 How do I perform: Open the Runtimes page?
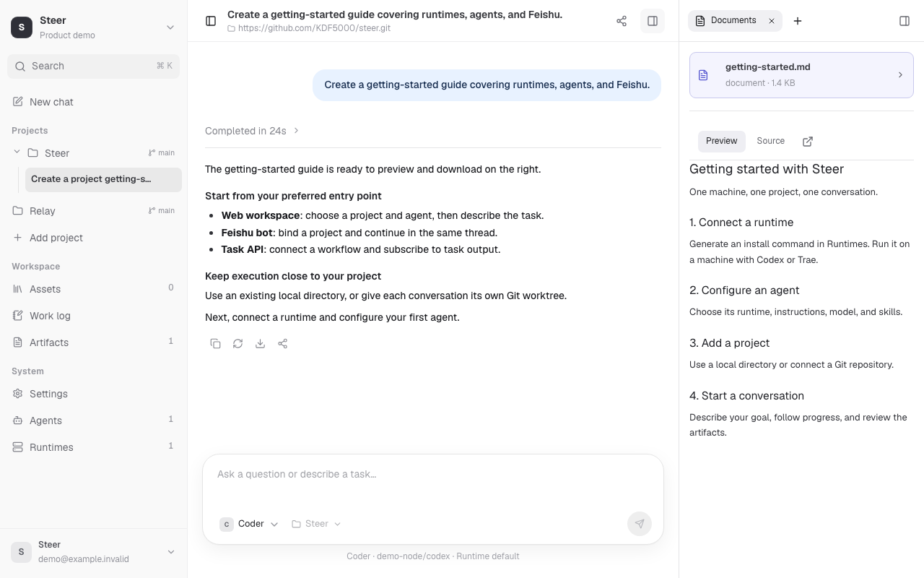pyautogui.click(x=93, y=447)
